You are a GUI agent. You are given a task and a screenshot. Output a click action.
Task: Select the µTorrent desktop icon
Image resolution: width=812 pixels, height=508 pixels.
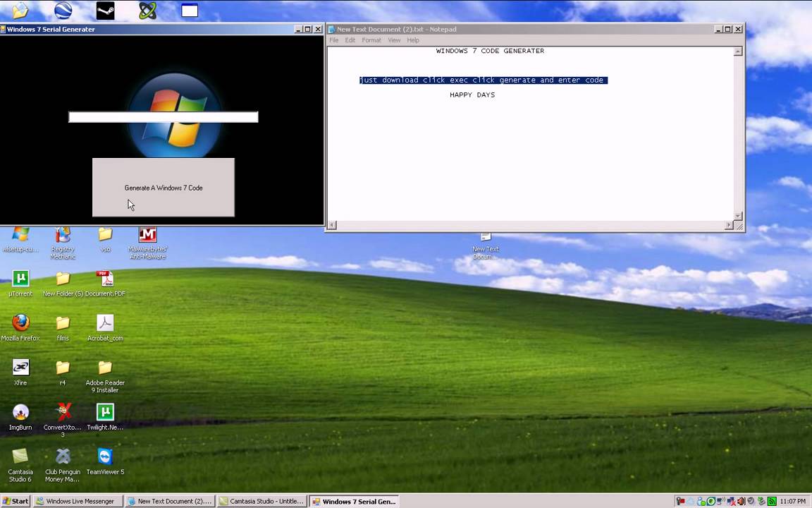(x=20, y=284)
